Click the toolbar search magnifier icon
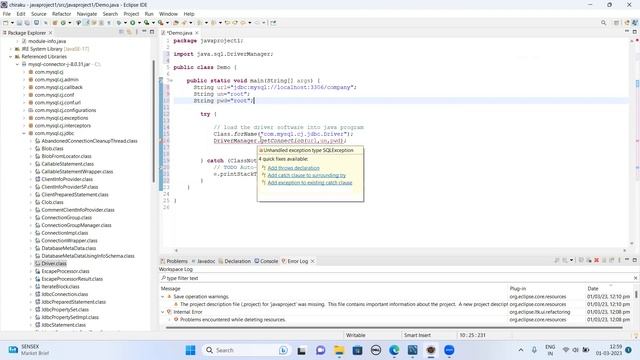640x360 pixels. click(603, 23)
